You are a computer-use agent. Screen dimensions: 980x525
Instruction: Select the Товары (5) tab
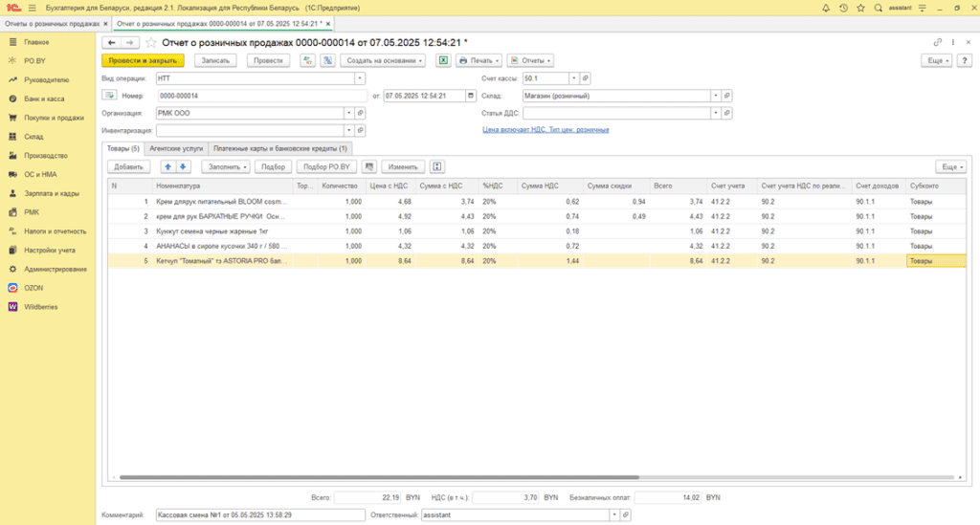pos(123,148)
